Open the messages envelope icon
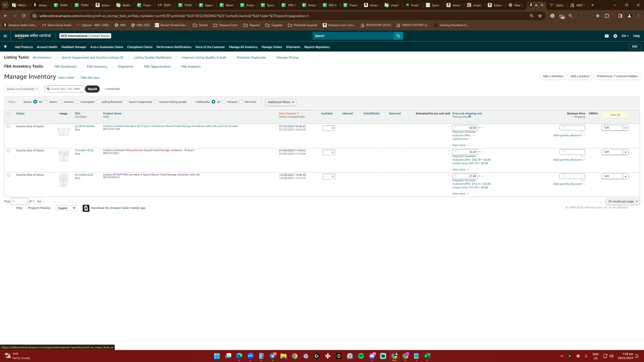The height and width of the screenshot is (362, 644). (x=607, y=36)
